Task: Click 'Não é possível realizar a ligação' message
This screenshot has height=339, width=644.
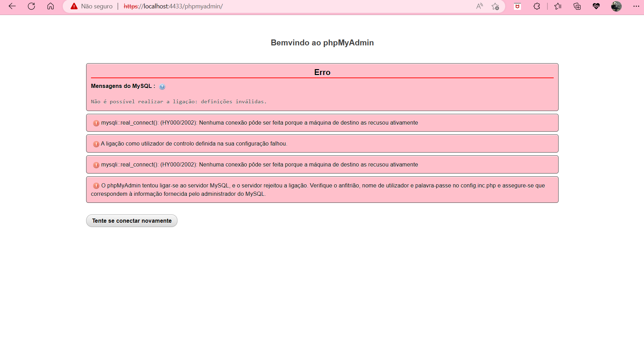Action: coord(179,102)
